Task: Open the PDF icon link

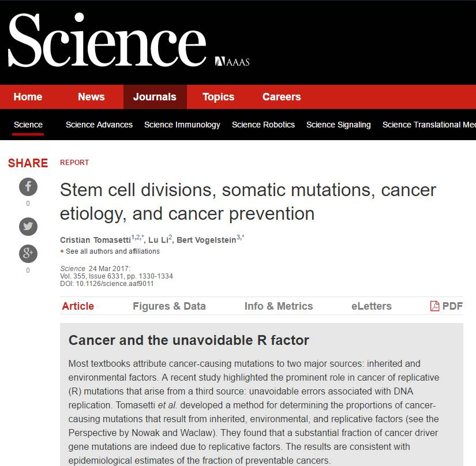Action: (447, 306)
